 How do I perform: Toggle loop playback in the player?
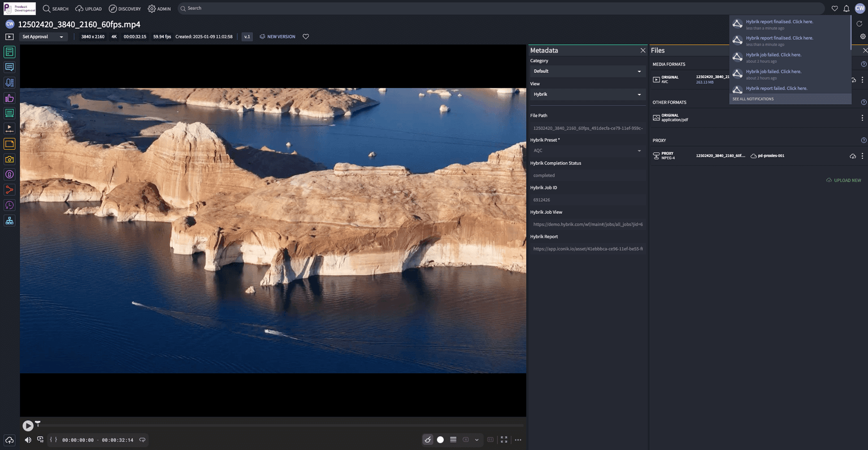click(142, 440)
